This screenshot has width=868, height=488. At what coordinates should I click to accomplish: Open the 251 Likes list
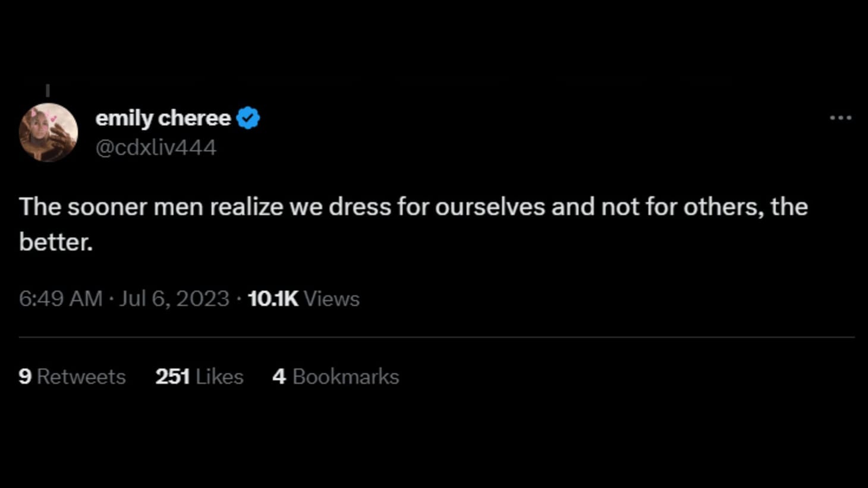(x=199, y=376)
